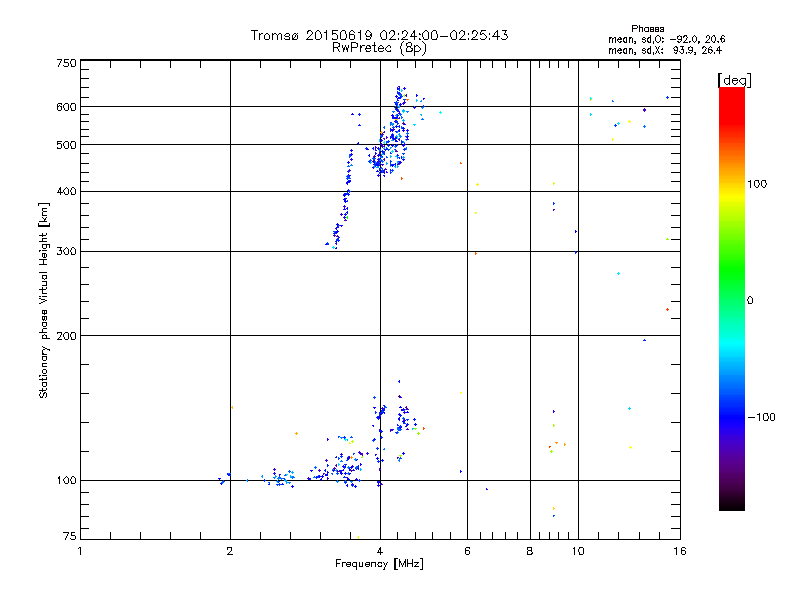The image size is (800, 600).
Task: Click y-axis tick value '300'
Action: (x=66, y=251)
